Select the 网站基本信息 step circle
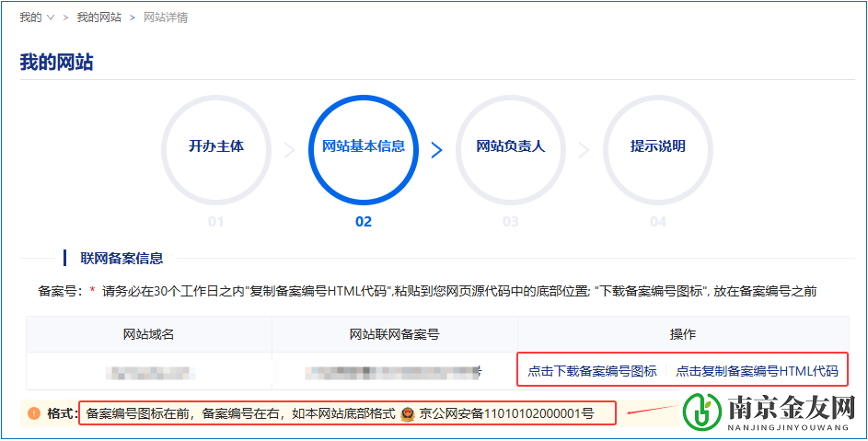This screenshot has height=441, width=868. click(x=364, y=149)
